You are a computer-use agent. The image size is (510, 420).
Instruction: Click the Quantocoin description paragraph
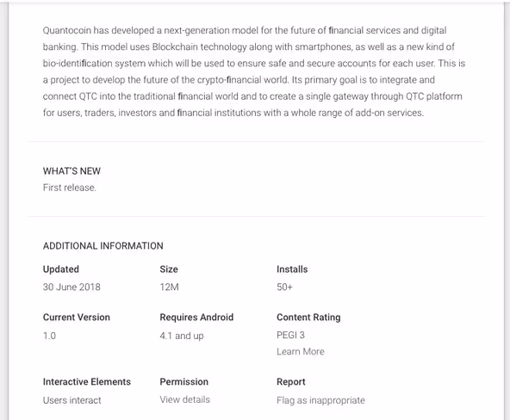click(254, 71)
